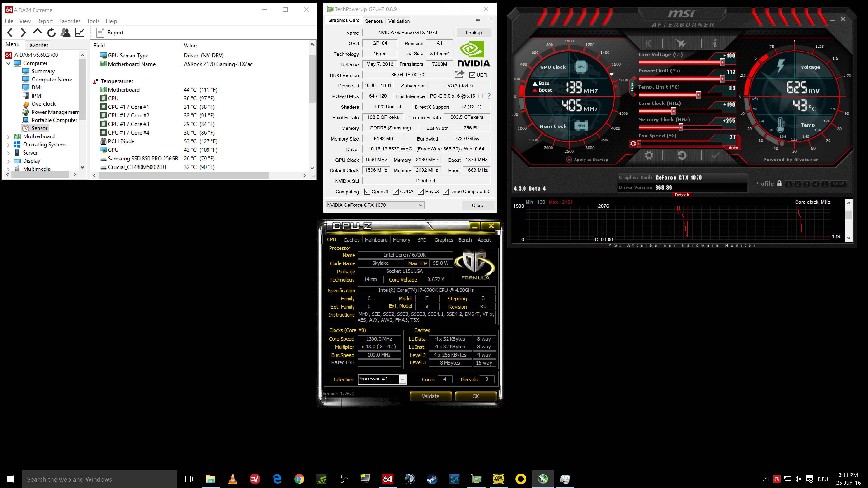Go back in AIDA64 navigation
Image resolution: width=868 pixels, height=488 pixels.
10,32
